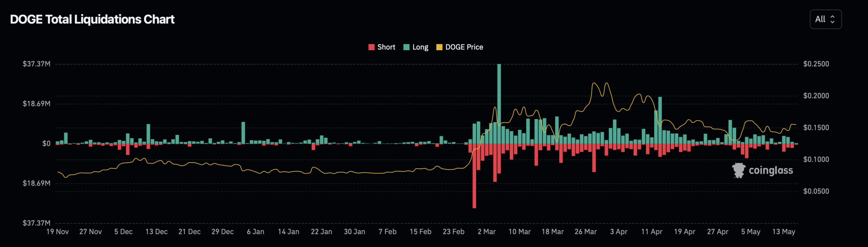Image resolution: width=868 pixels, height=247 pixels.
Task: Click the 26 Mar date label
Action: pos(586,232)
